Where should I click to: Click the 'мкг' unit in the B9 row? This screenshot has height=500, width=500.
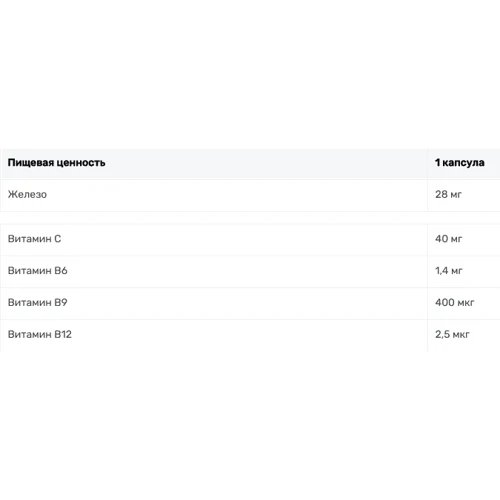466,303
